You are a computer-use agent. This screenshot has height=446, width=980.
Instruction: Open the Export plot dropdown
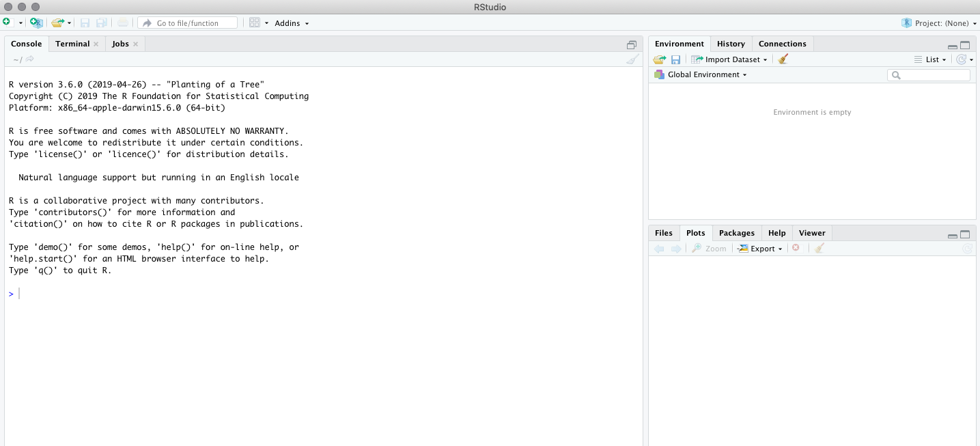(x=761, y=249)
